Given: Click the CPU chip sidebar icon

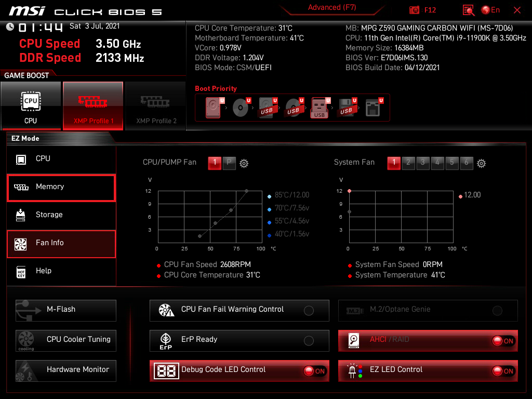Looking at the screenshot, I should tap(21, 159).
